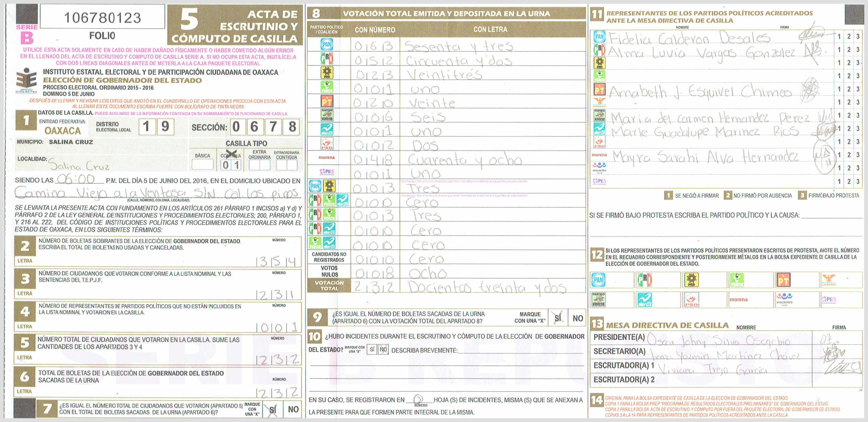
Task: Click the morena logo in vote table
Action: (327, 157)
